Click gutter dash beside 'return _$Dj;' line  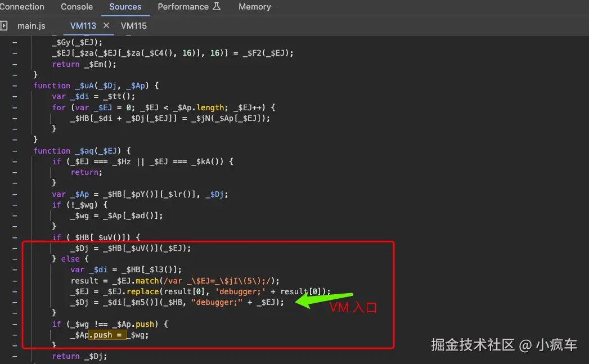[15, 357]
